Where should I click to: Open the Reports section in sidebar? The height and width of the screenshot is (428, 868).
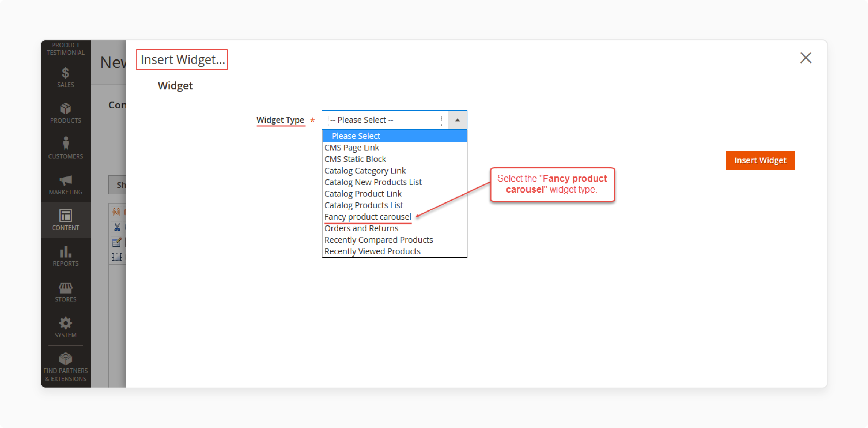[x=66, y=256]
